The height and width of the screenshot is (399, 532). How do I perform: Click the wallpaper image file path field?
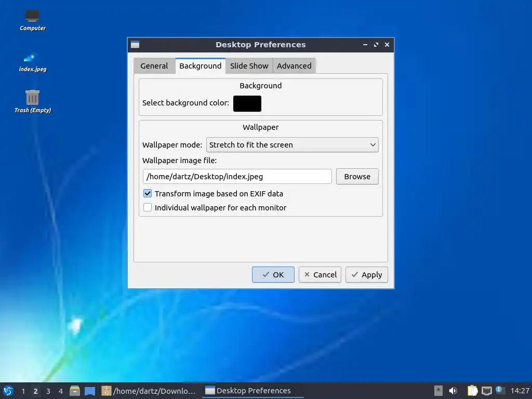[237, 177]
